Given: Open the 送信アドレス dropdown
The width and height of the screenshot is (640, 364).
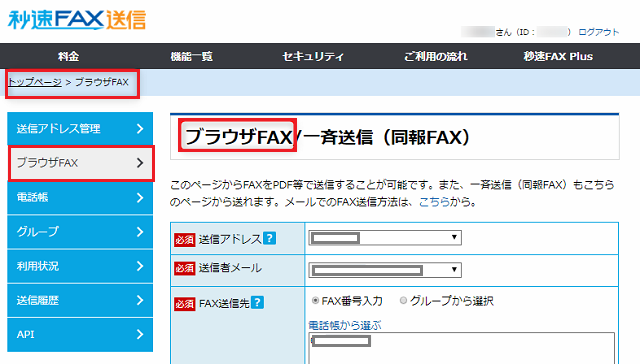Looking at the screenshot, I should point(385,238).
